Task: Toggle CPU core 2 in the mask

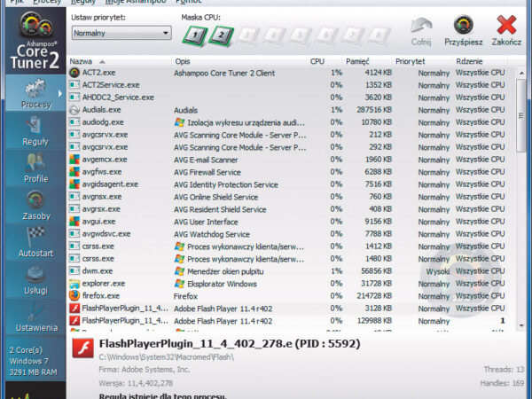Action: click(220, 35)
